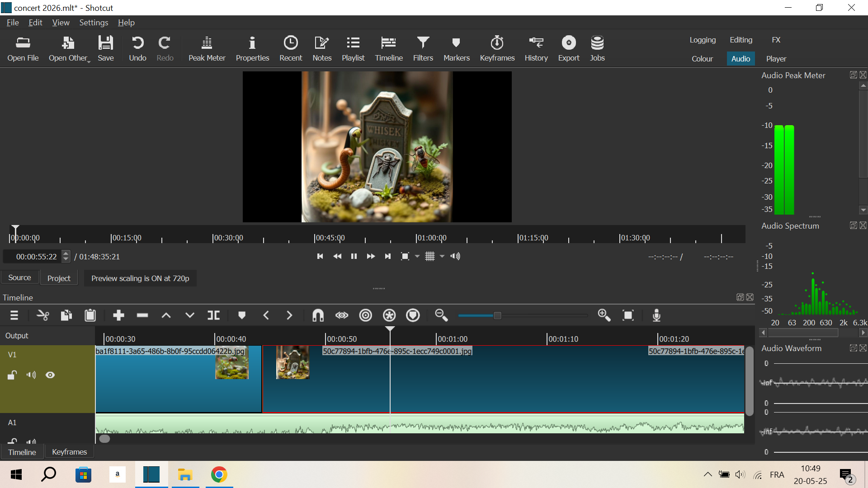Screen dimensions: 868x488
Task: Open the Peak Meter panel
Action: 207,48
